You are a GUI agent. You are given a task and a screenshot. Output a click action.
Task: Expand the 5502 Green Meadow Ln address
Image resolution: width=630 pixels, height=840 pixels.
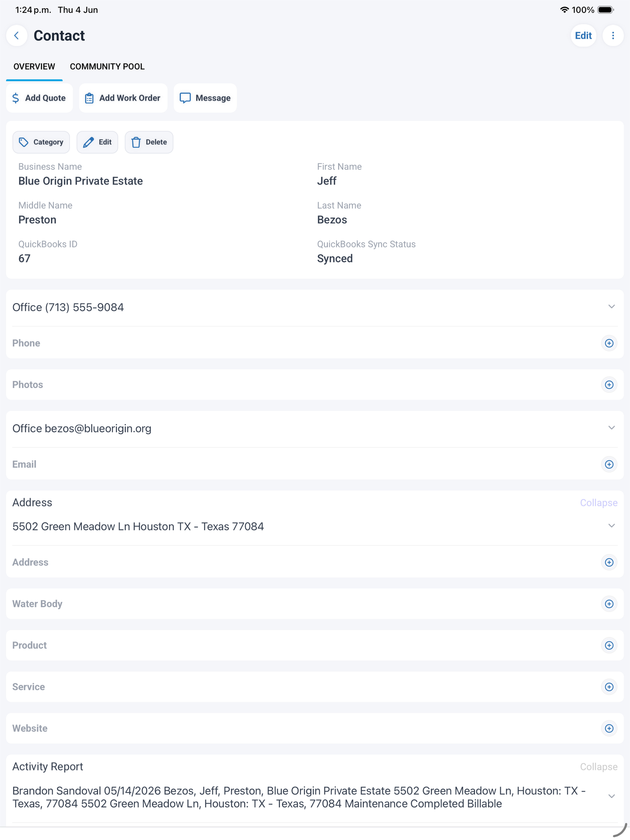pos(611,526)
